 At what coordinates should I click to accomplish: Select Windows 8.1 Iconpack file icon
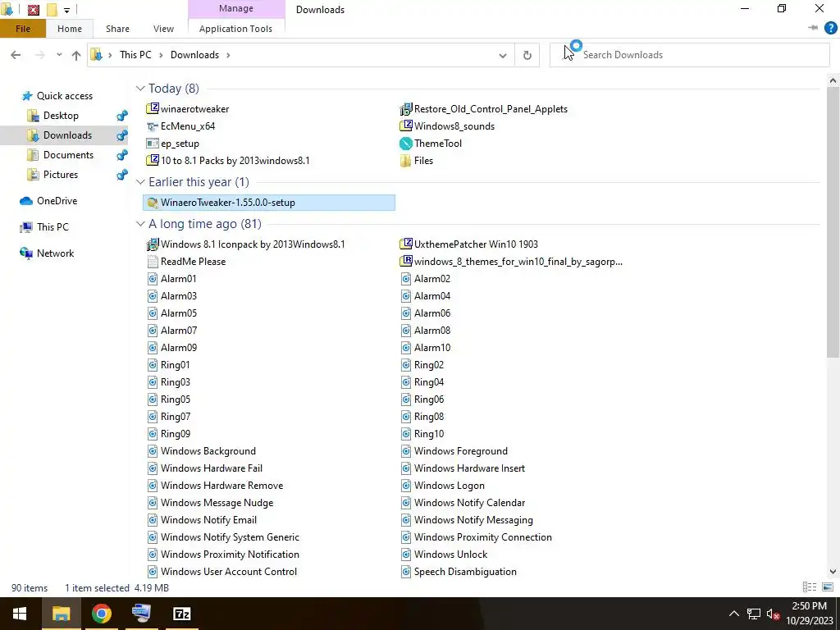pyautogui.click(x=153, y=244)
